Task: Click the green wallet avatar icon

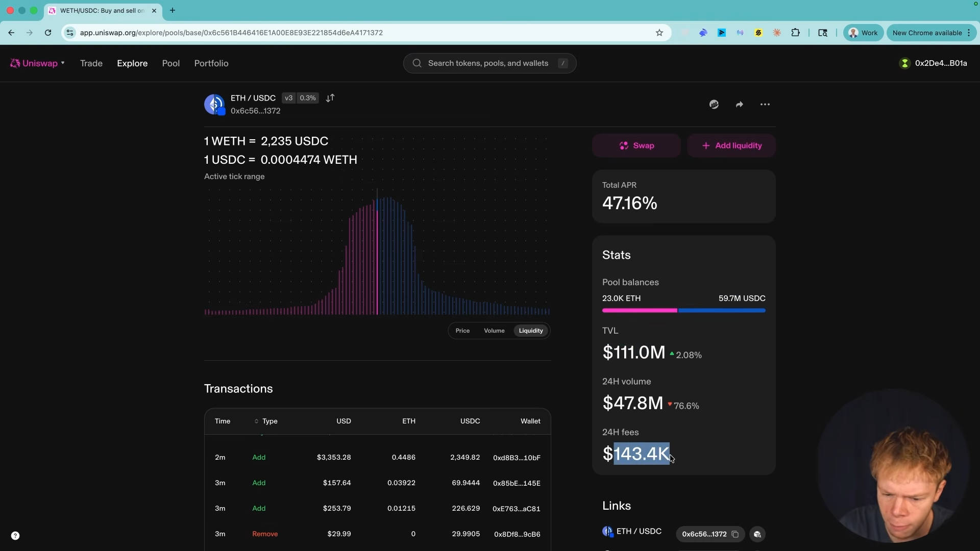Action: (x=905, y=63)
